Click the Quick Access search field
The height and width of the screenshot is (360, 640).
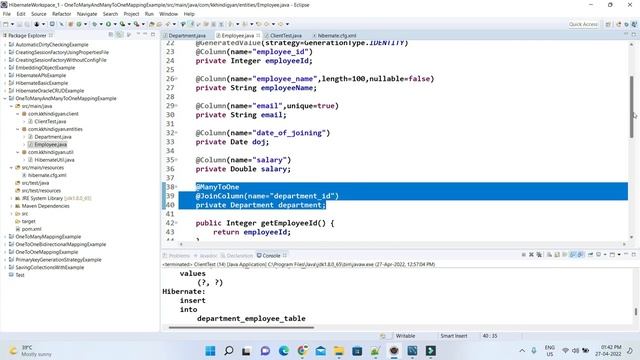pyautogui.click(x=583, y=24)
